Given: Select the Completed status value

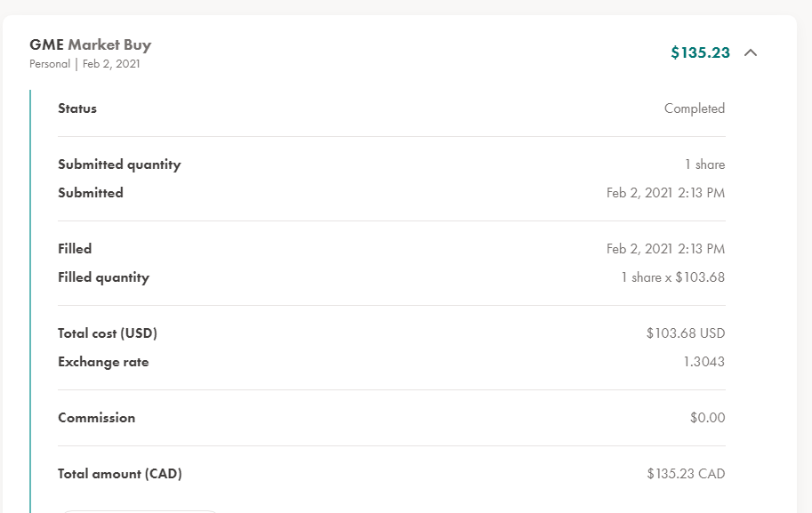Looking at the screenshot, I should pyautogui.click(x=695, y=108).
